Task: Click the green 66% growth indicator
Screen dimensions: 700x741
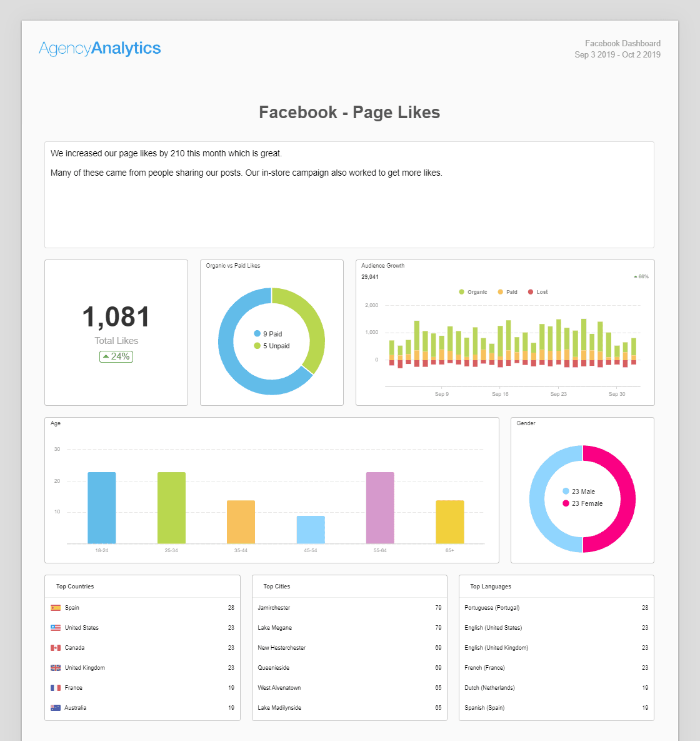Action: click(641, 275)
